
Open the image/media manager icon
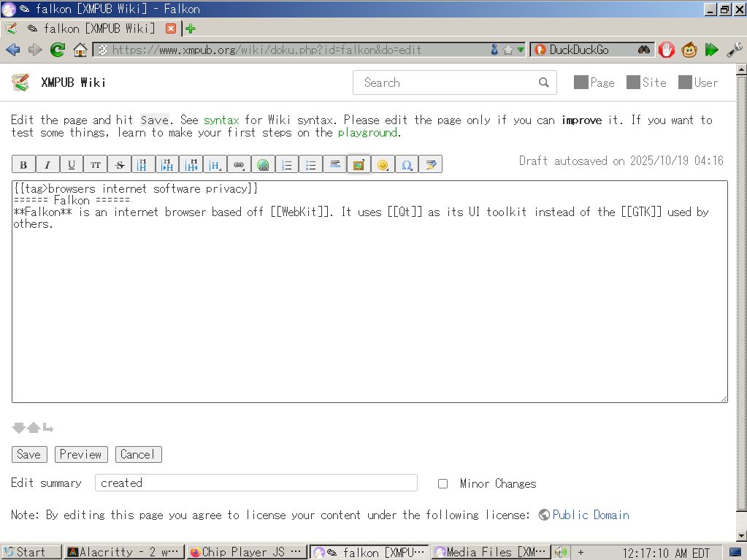point(359,164)
